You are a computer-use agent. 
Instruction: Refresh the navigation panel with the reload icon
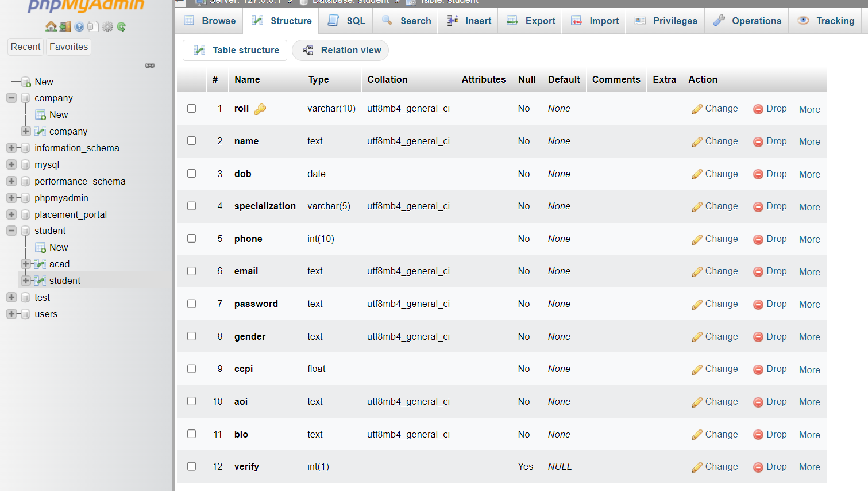coord(121,26)
